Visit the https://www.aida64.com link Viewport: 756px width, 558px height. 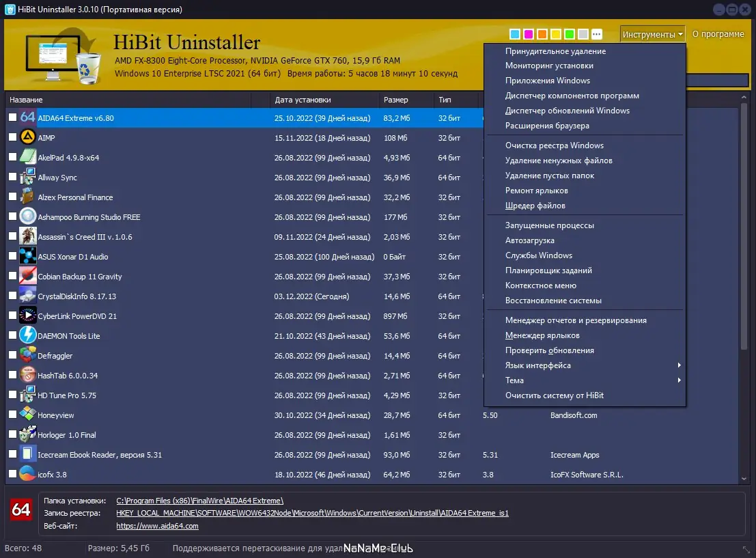[157, 526]
